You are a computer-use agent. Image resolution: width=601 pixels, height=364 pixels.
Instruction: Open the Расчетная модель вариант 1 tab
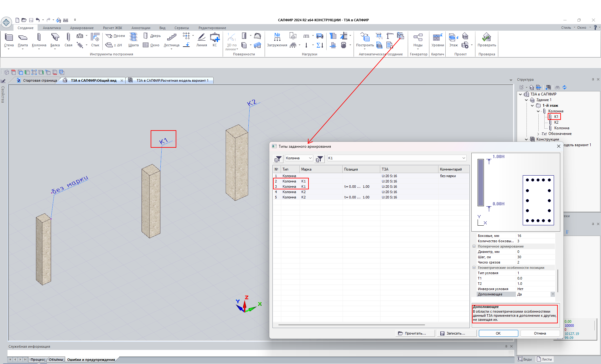click(x=172, y=80)
